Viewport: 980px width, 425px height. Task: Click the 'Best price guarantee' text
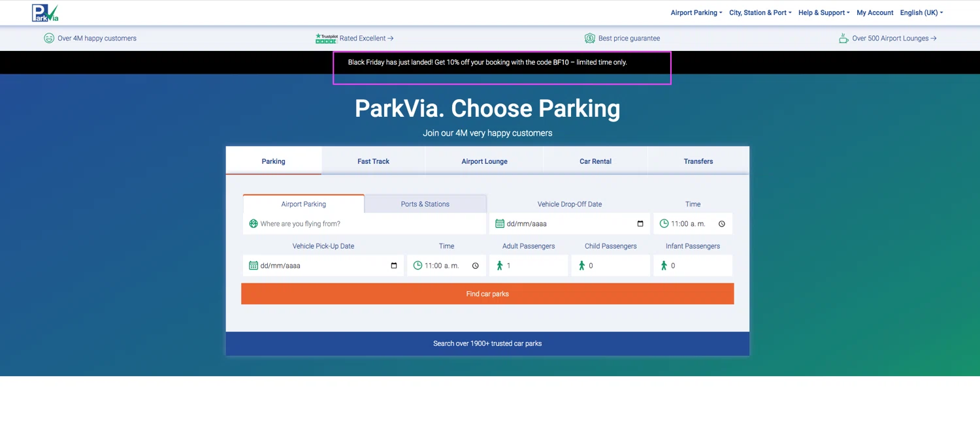[629, 39]
